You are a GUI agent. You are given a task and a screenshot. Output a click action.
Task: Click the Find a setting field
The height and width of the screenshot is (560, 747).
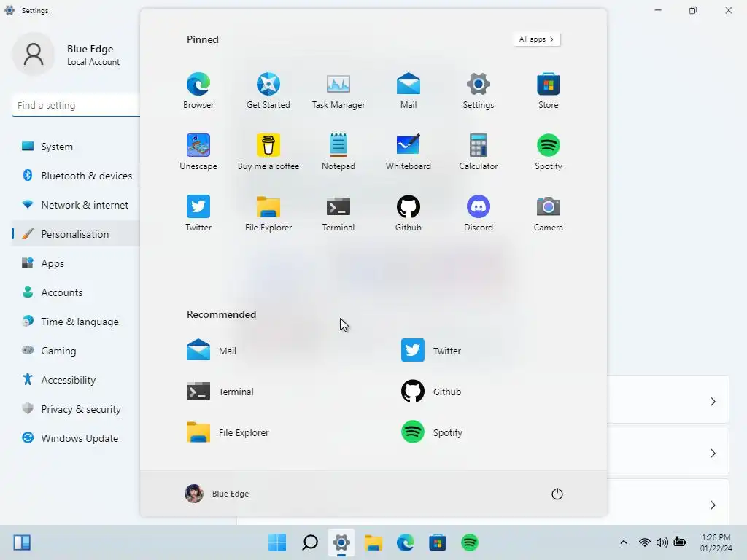pyautogui.click(x=76, y=105)
